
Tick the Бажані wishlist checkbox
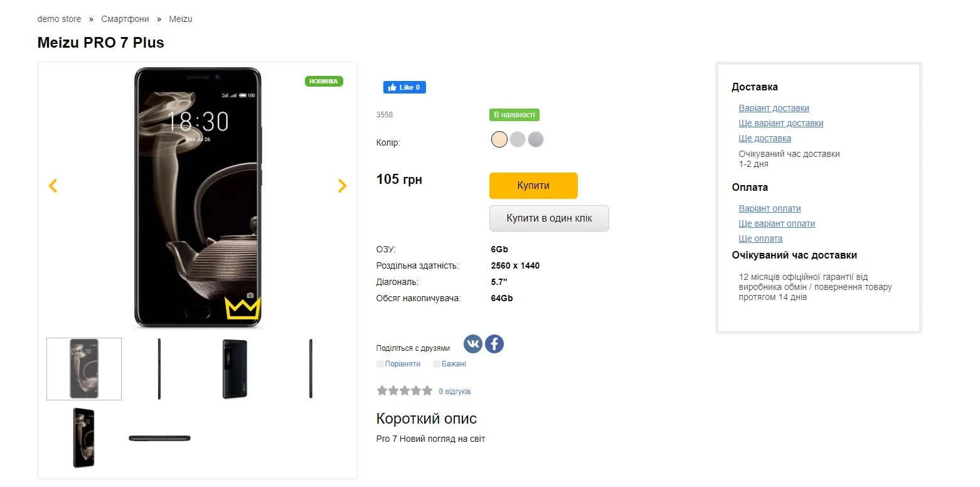(x=437, y=364)
